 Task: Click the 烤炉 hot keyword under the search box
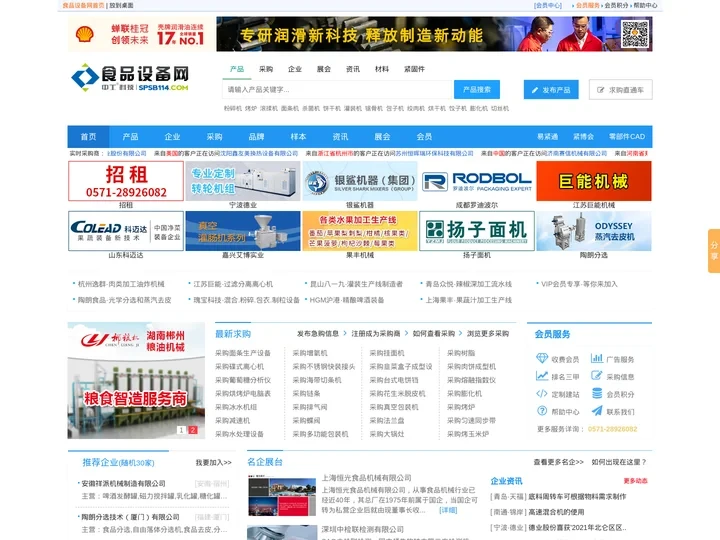[251, 108]
